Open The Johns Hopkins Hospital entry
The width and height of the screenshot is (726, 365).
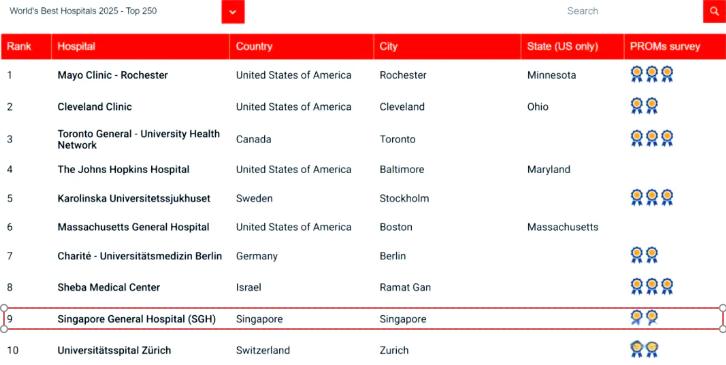(x=124, y=170)
